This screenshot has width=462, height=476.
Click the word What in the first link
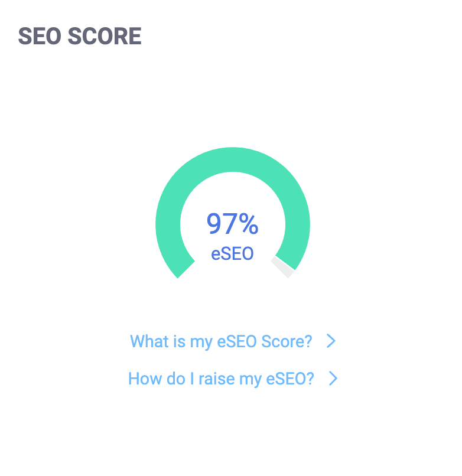coord(149,341)
